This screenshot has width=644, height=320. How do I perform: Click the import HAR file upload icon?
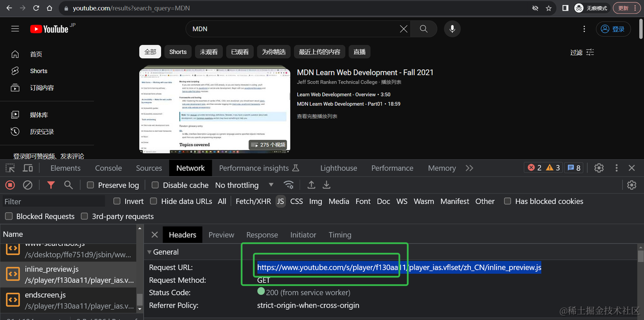tap(311, 185)
